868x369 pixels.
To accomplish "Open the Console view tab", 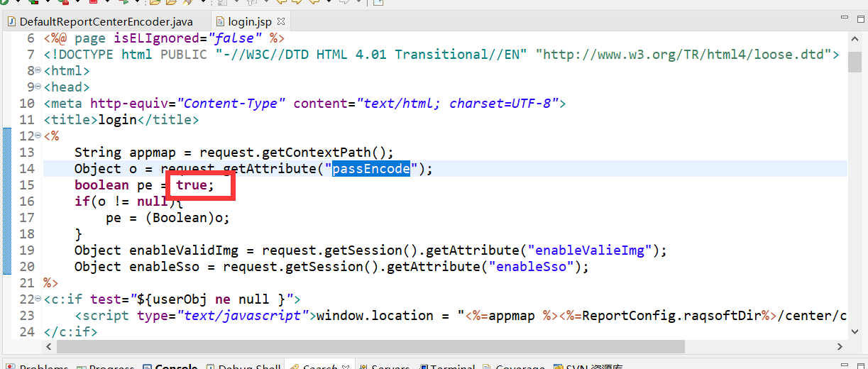I will click(170, 367).
